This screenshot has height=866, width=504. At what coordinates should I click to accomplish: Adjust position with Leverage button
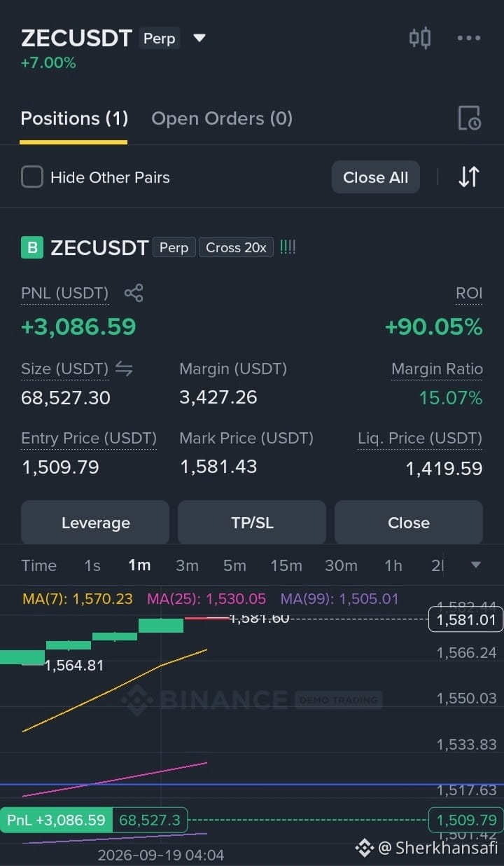click(x=95, y=523)
